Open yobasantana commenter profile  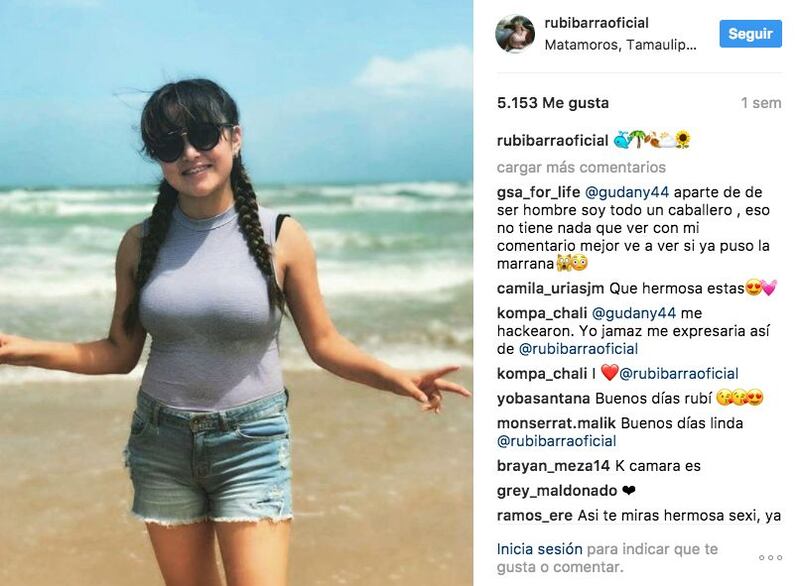click(x=543, y=398)
